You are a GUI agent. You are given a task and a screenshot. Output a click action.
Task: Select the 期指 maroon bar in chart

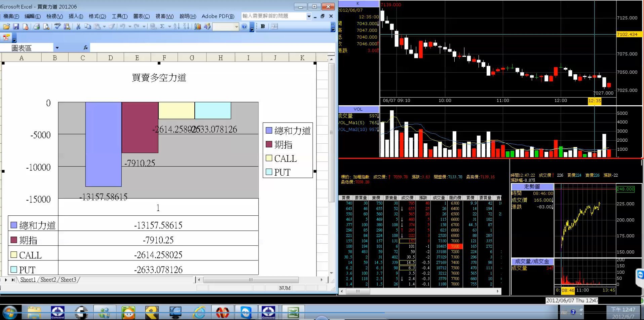140,128
